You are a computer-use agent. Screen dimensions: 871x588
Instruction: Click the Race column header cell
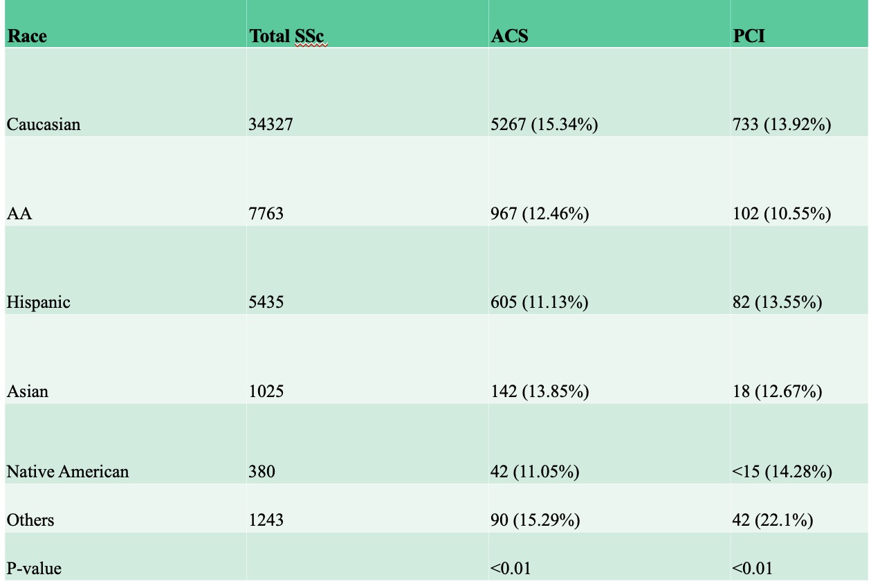[27, 35]
